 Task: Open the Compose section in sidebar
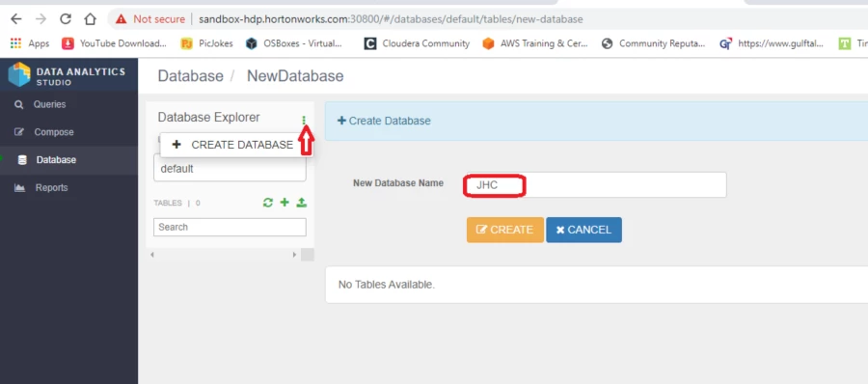point(54,132)
